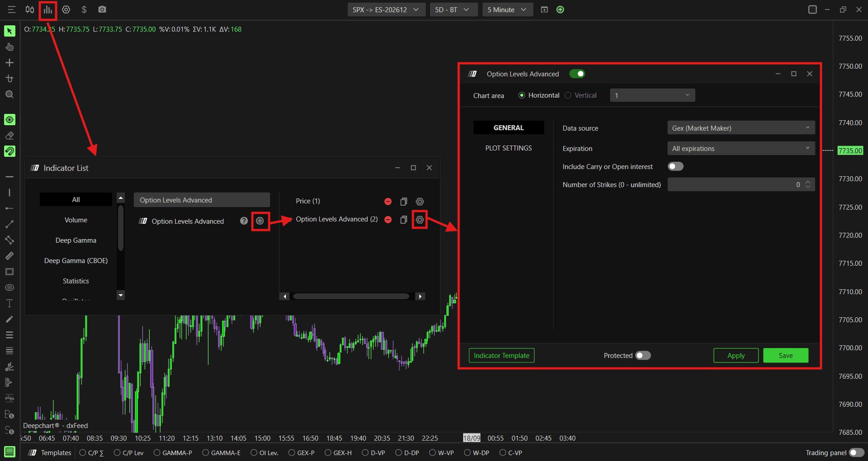Select the Deep Gamma indicator category
The height and width of the screenshot is (461, 868).
click(76, 240)
